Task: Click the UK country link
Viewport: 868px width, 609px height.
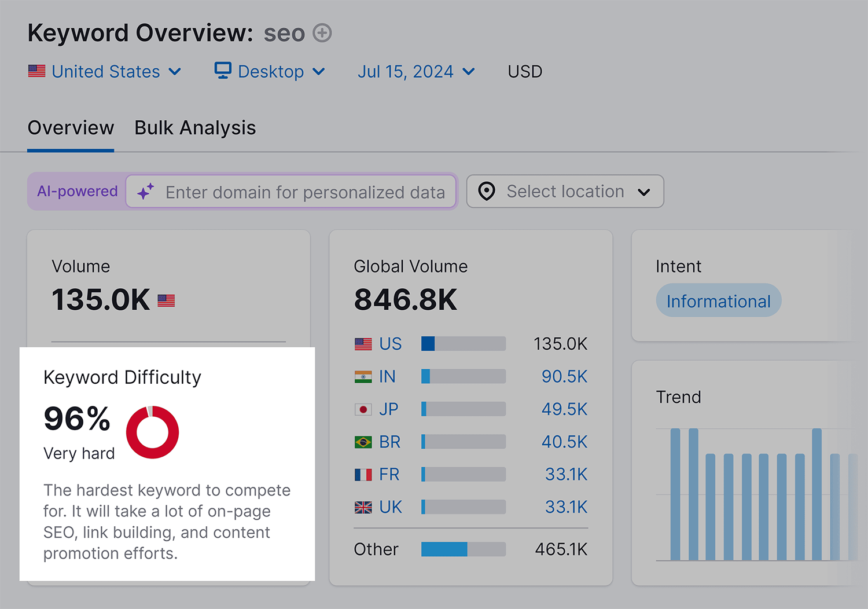Action: click(x=391, y=507)
